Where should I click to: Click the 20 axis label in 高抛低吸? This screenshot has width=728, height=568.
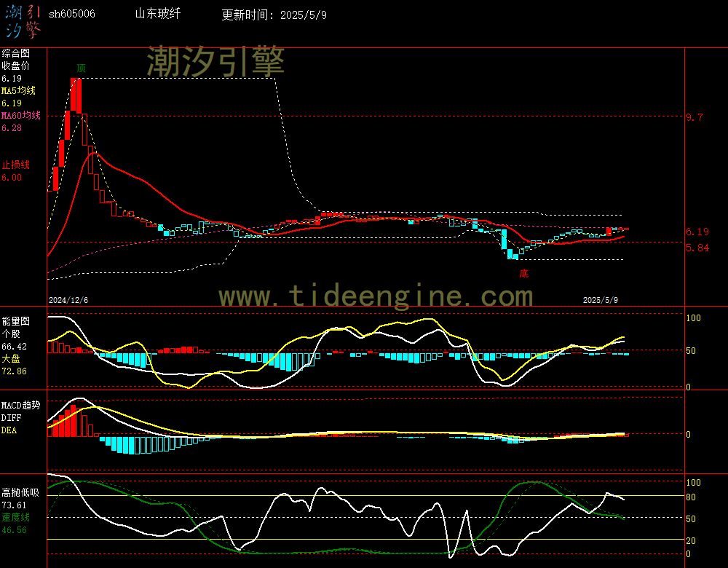[x=691, y=540]
